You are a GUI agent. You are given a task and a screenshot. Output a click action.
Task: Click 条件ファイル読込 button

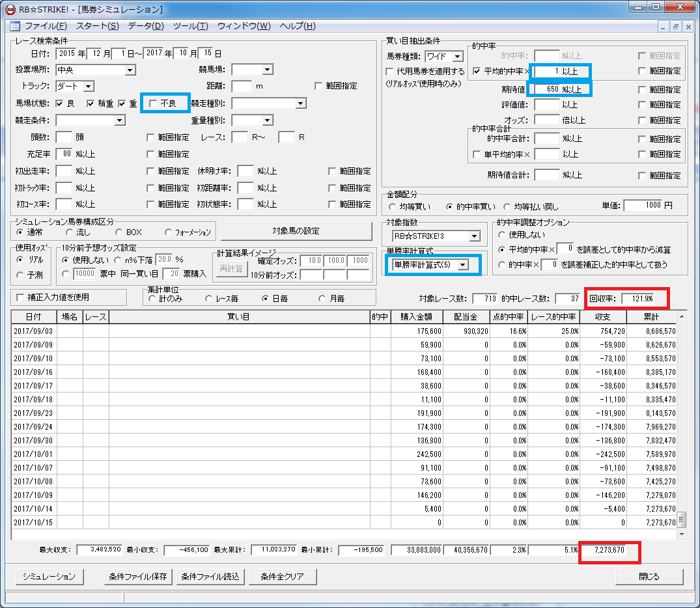(x=210, y=577)
